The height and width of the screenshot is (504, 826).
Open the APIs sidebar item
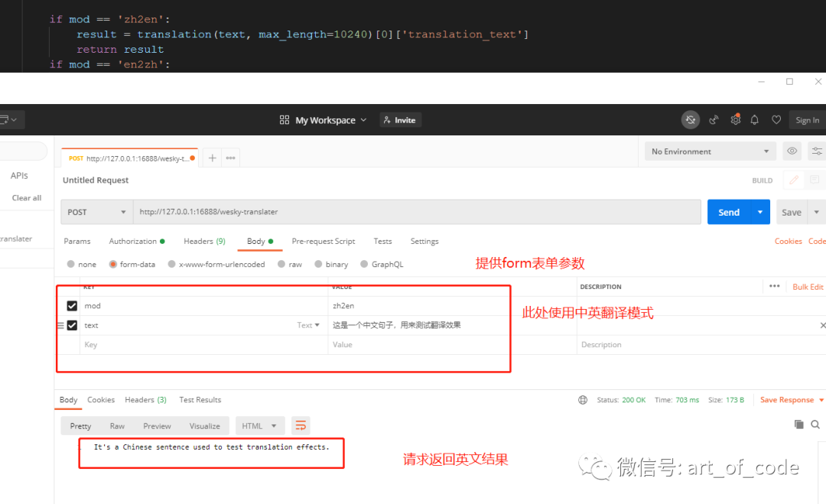[x=19, y=175]
